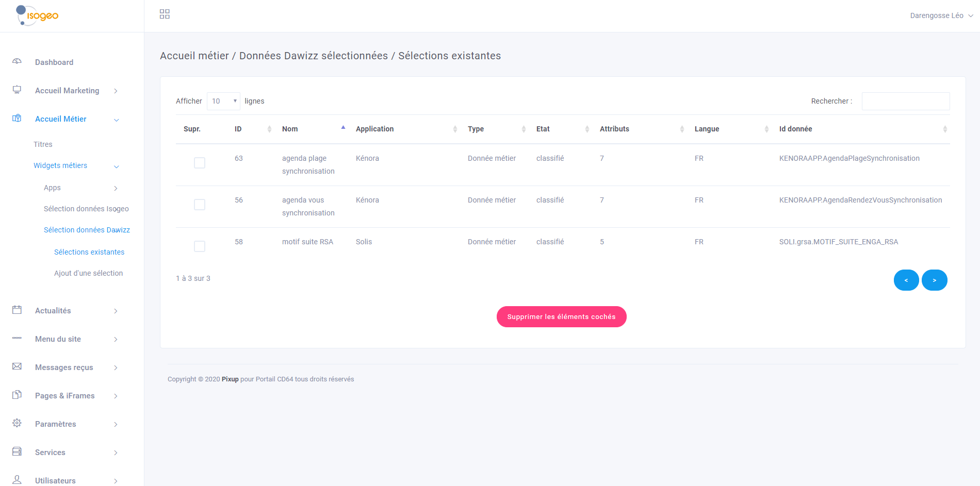Open Dashboard menu item

click(x=54, y=62)
